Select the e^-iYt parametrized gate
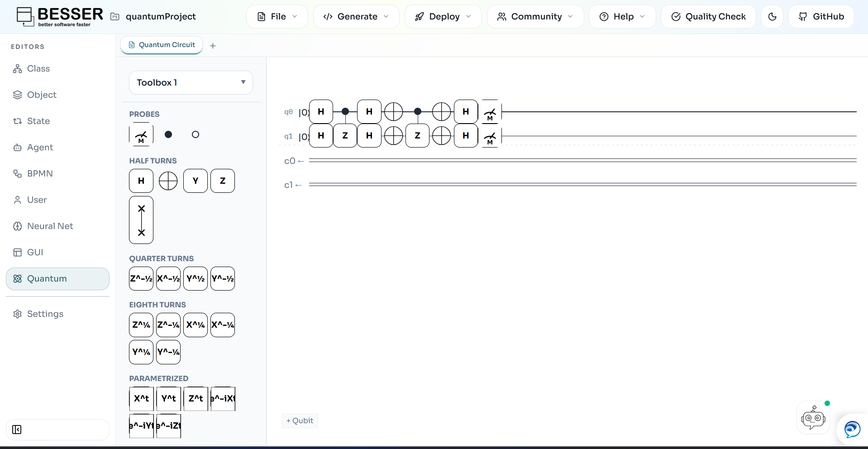 click(142, 426)
